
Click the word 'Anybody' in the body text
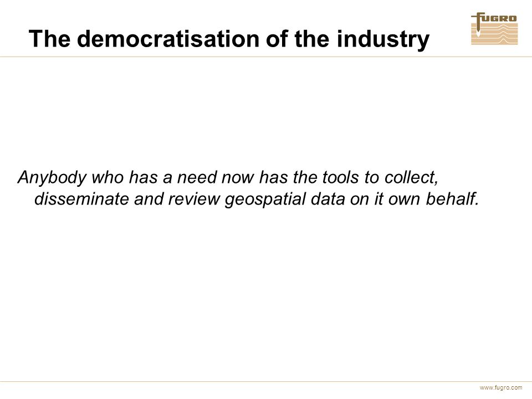click(52, 178)
